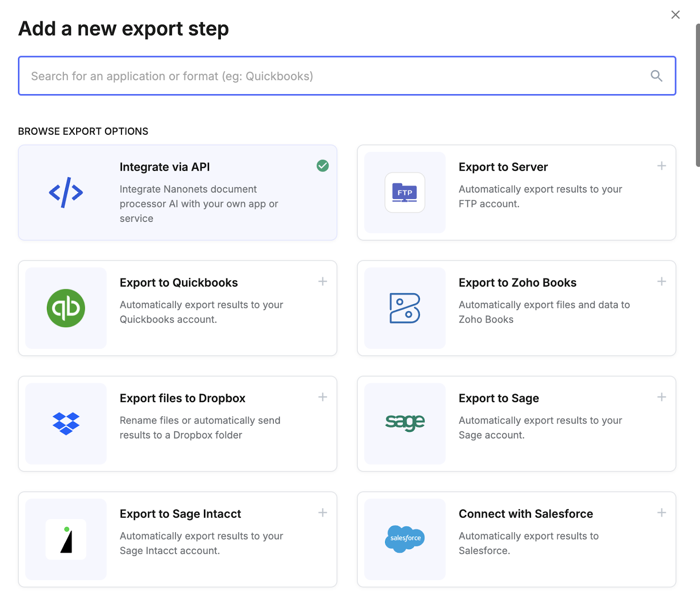Click the Integrate via API code icon

tap(66, 193)
